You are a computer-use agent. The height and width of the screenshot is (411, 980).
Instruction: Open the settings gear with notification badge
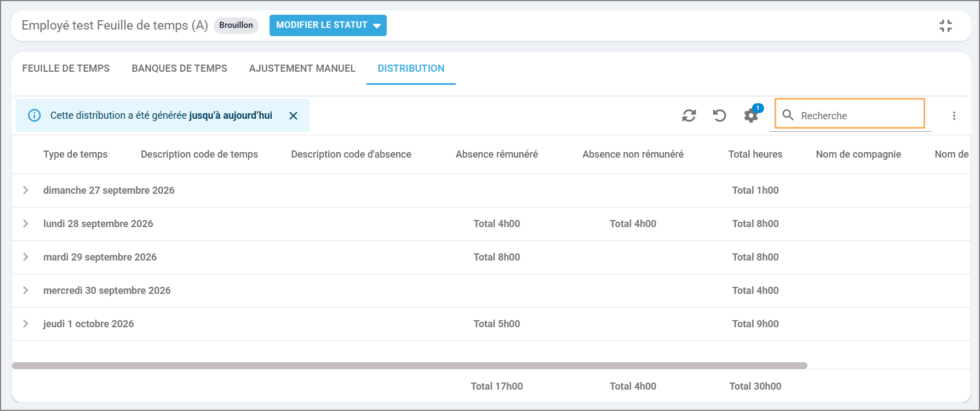pos(751,115)
